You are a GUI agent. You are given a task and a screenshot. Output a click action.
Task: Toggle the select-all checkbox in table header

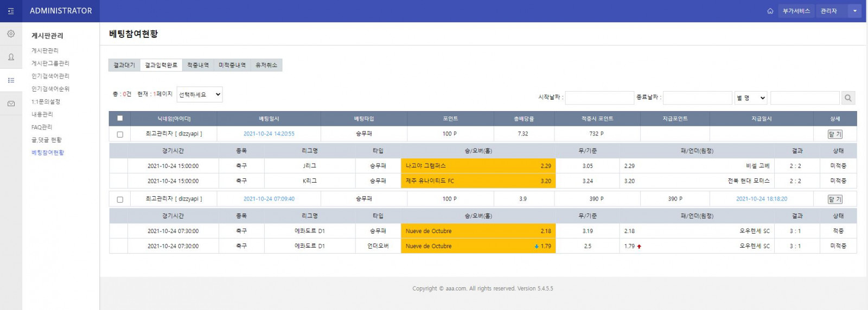120,118
